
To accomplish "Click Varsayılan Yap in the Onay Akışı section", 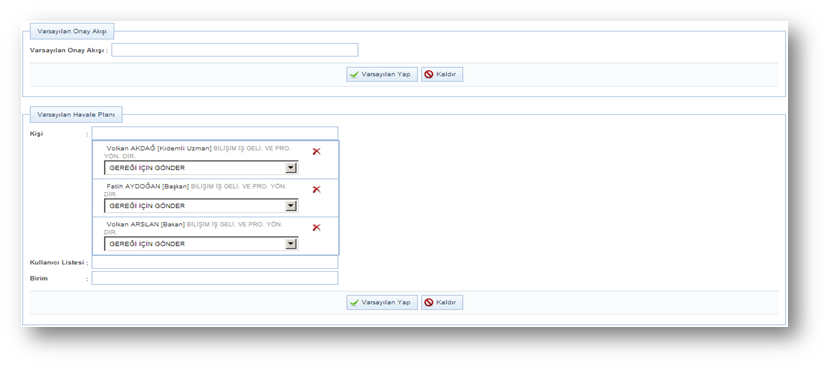I will (x=382, y=75).
